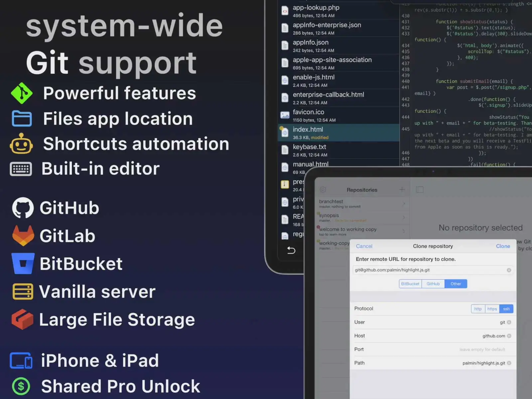Clear the Path field value
This screenshot has width=532, height=399.
point(509,363)
